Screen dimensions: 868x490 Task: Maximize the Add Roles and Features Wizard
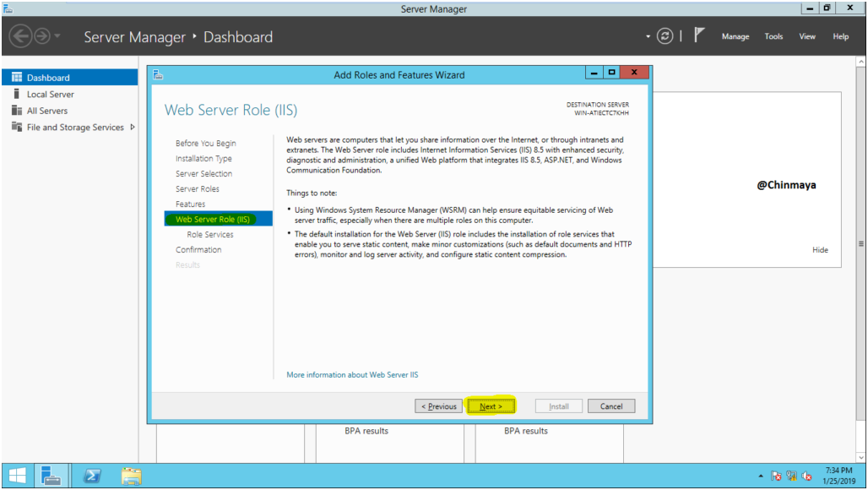point(611,73)
